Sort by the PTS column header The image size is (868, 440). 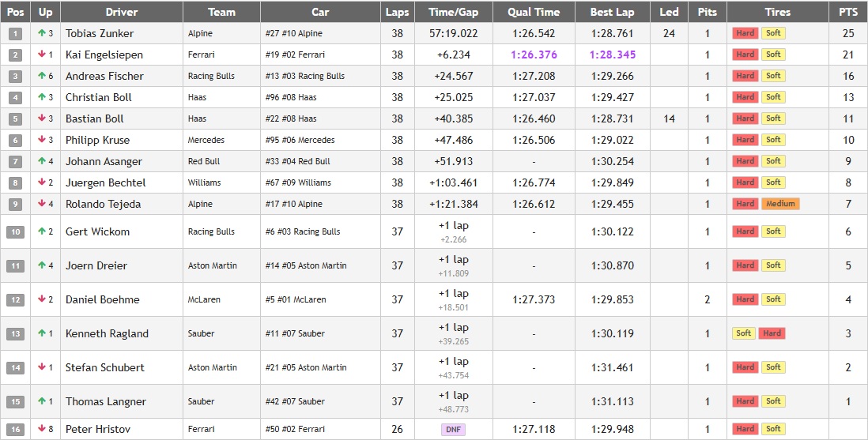848,12
